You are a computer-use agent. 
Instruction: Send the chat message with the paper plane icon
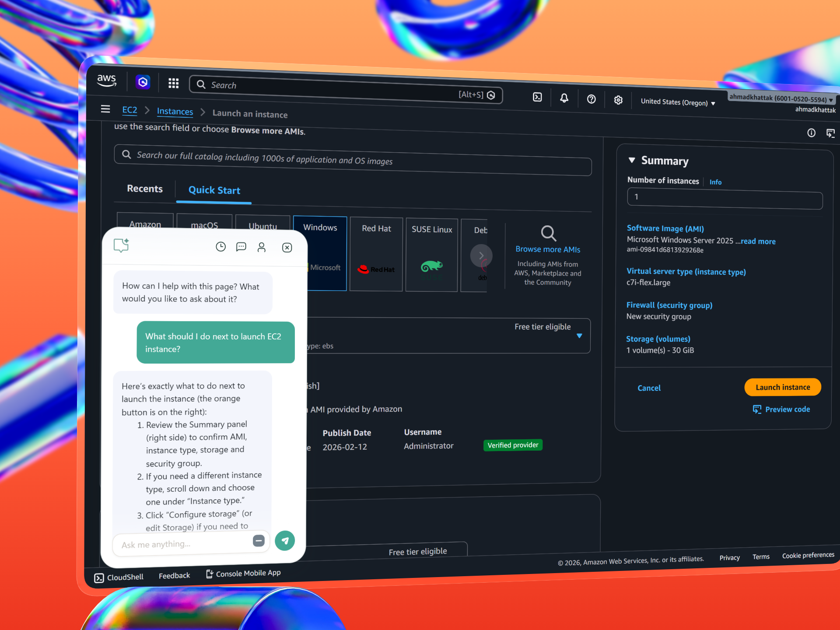point(284,540)
